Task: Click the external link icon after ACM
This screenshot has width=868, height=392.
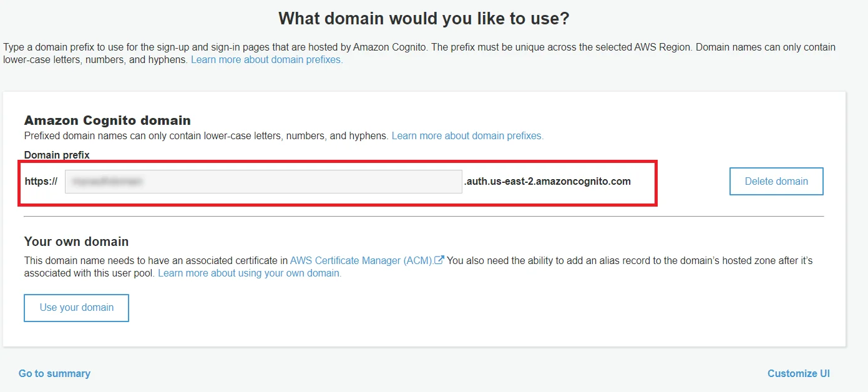Action: point(439,260)
